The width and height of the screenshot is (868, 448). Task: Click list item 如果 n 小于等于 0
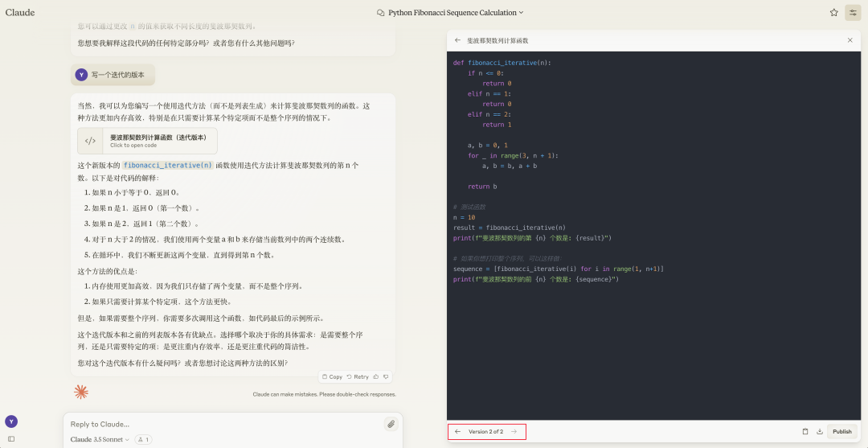pyautogui.click(x=136, y=193)
